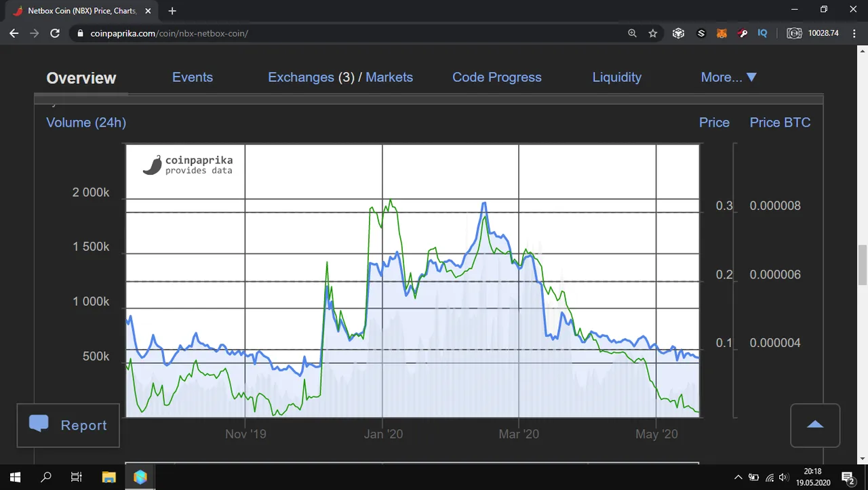The width and height of the screenshot is (868, 490).
Task: Open Windows notification center
Action: click(848, 478)
